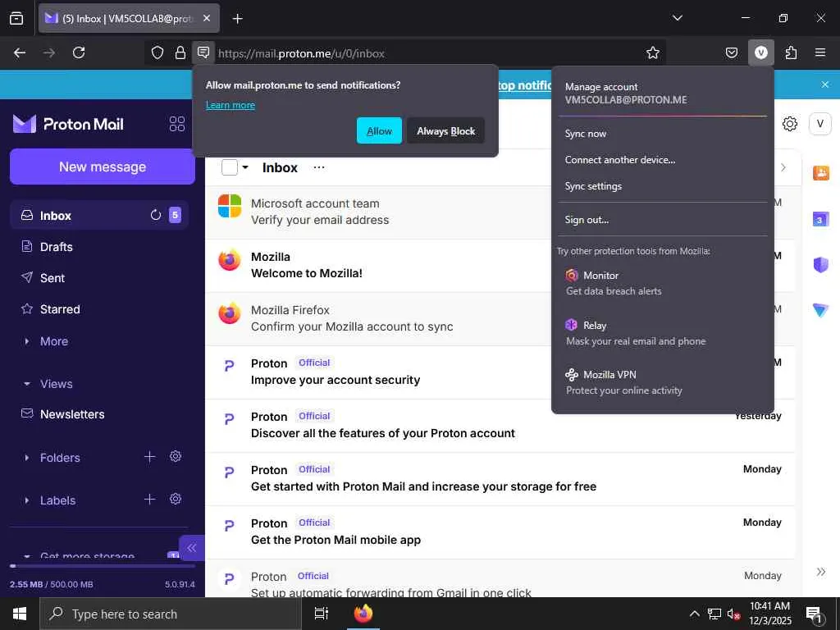Image resolution: width=840 pixels, height=630 pixels.
Task: Bookmark this page with the star
Action: [x=652, y=52]
